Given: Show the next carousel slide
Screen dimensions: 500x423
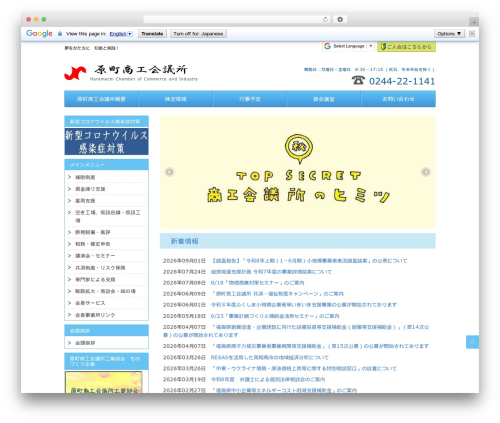Looking at the screenshot, I should (x=426, y=172).
